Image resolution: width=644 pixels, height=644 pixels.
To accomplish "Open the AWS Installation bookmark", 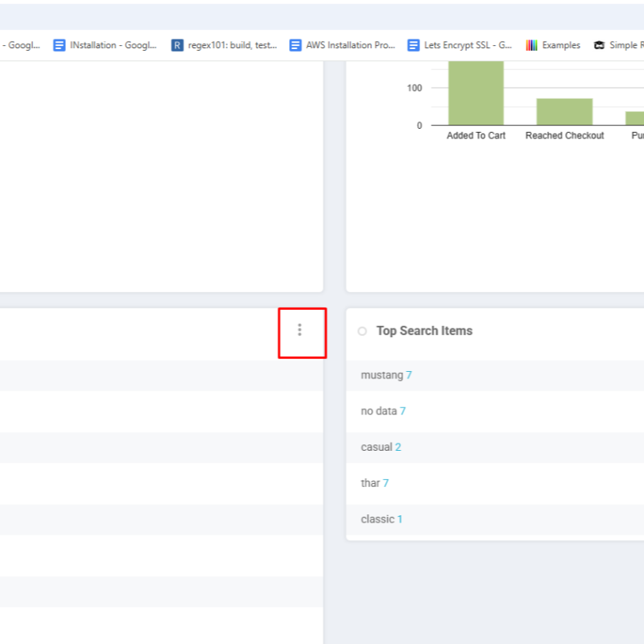I will pos(342,45).
